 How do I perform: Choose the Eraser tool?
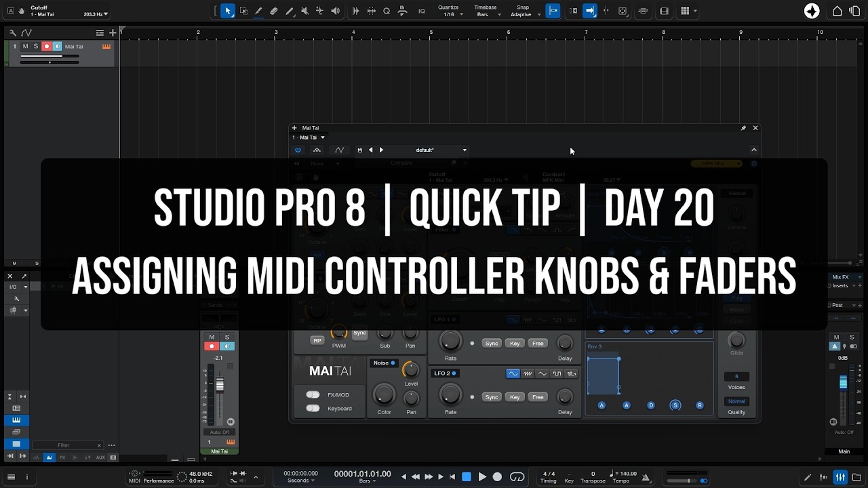click(274, 11)
